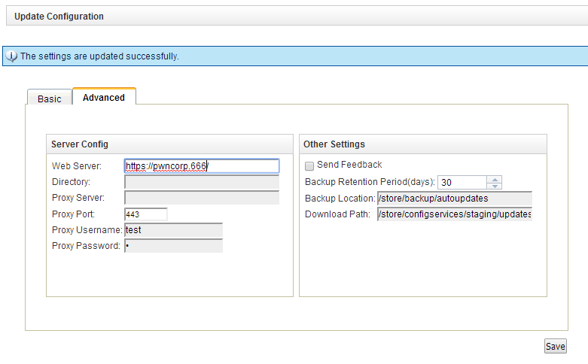Click the Send Feedback label text
The width and height of the screenshot is (588, 364).
click(x=349, y=165)
